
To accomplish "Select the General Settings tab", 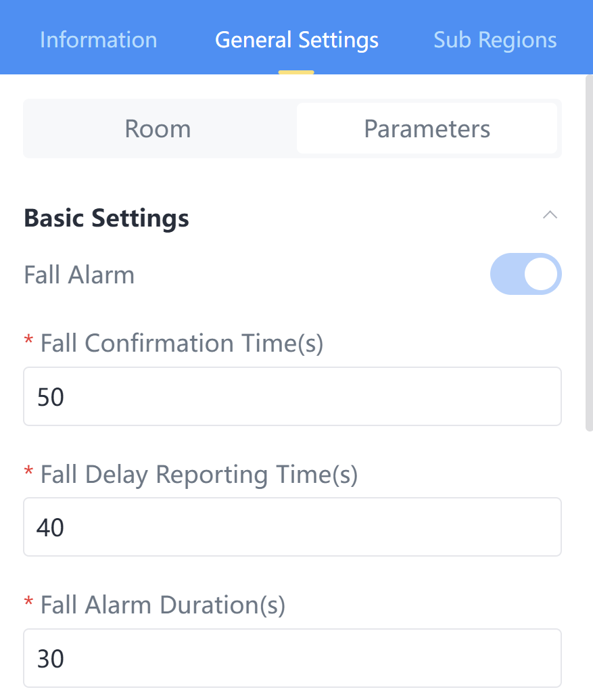I will coord(296,40).
